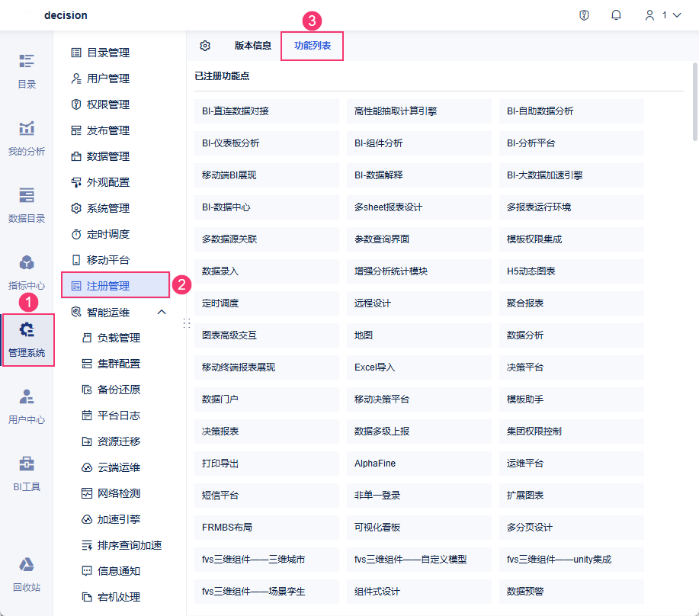Open the 目录 directory icon in the sidebar
Viewport: 699px width, 616px height.
[27, 61]
